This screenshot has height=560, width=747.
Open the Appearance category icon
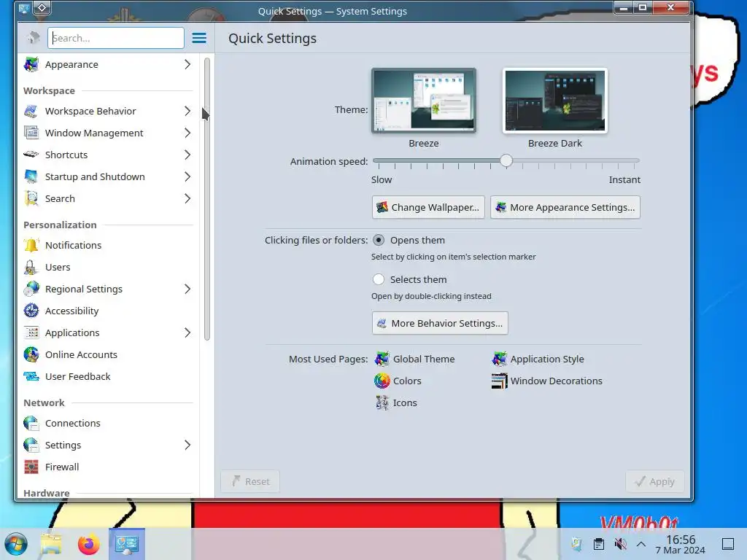pos(31,64)
